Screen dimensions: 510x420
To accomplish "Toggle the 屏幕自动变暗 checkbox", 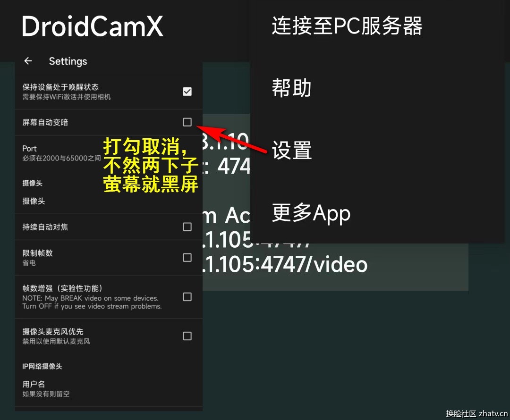I will 187,122.
